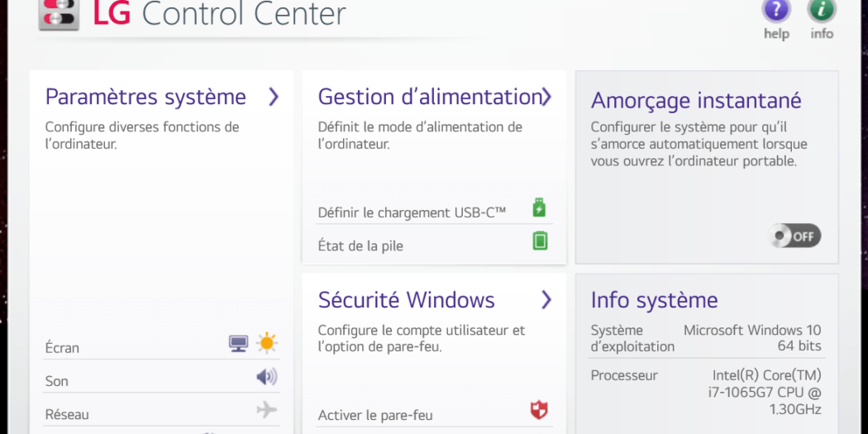Click the speaker sound icon
This screenshot has width=868, height=434.
266,378
